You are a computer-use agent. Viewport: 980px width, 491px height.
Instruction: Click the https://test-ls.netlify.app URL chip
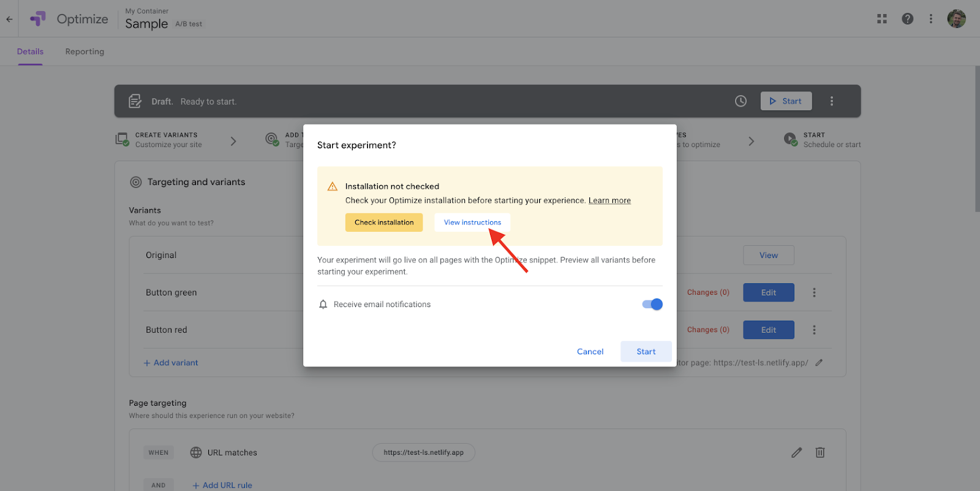[424, 452]
